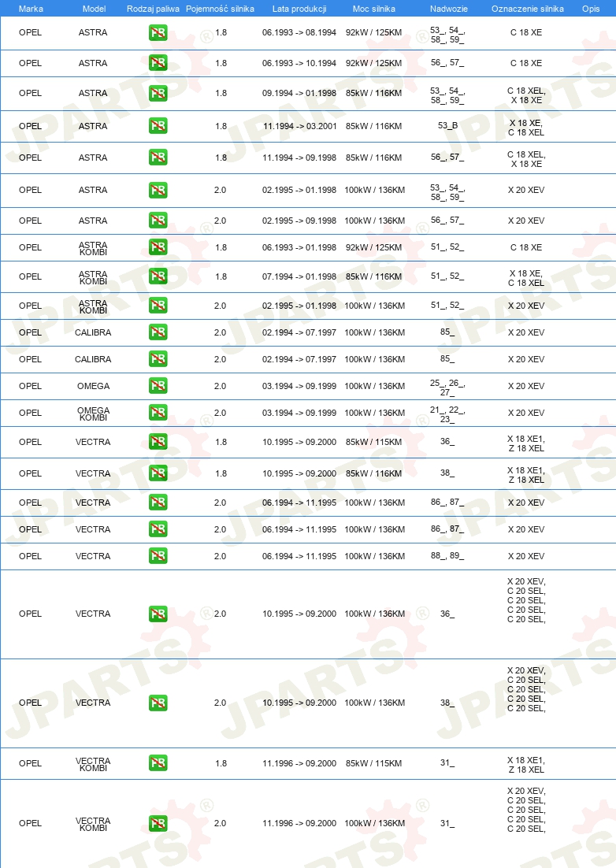Viewport: 616px width, 868px height.
Task: Click fuel icon in Omega Kombi row
Action: tap(158, 413)
